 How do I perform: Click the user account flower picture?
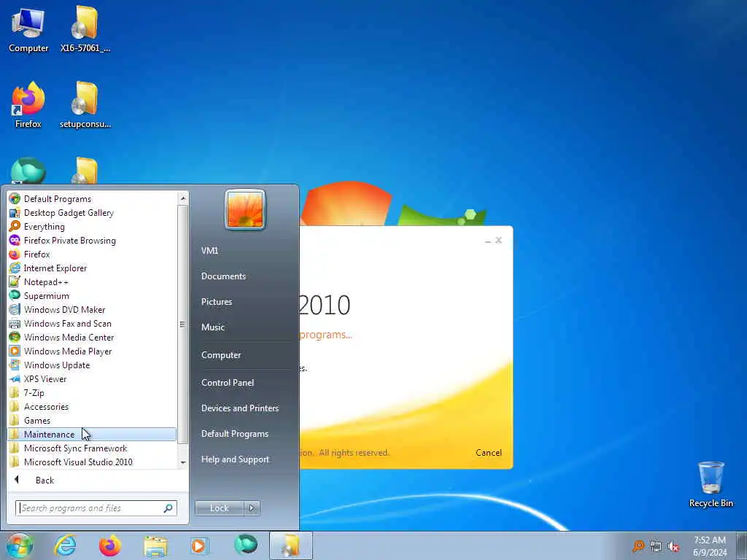click(245, 209)
